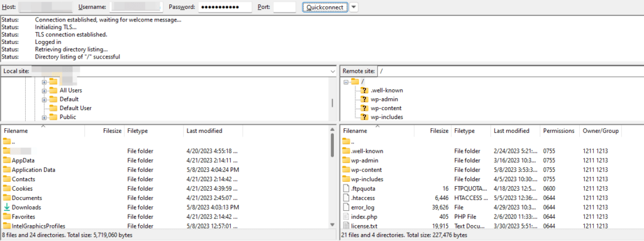Image resolution: width=644 pixels, height=241 pixels.
Task: Sort local files by Filename column header
Action: [x=43, y=131]
